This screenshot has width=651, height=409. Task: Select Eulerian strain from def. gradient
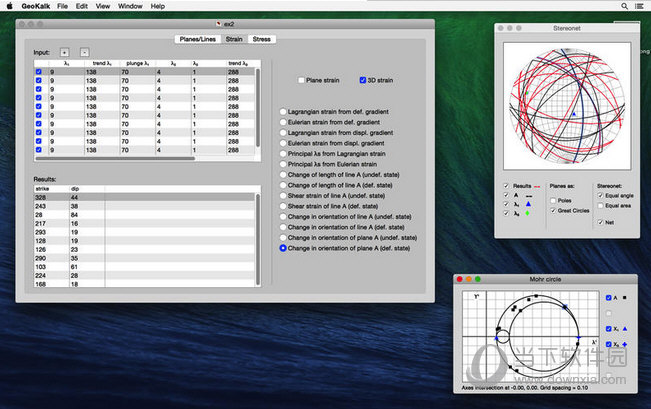pos(283,122)
